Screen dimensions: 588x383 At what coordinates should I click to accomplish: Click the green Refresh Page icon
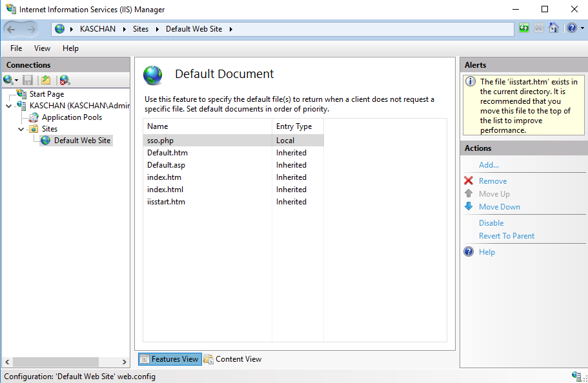pyautogui.click(x=524, y=28)
